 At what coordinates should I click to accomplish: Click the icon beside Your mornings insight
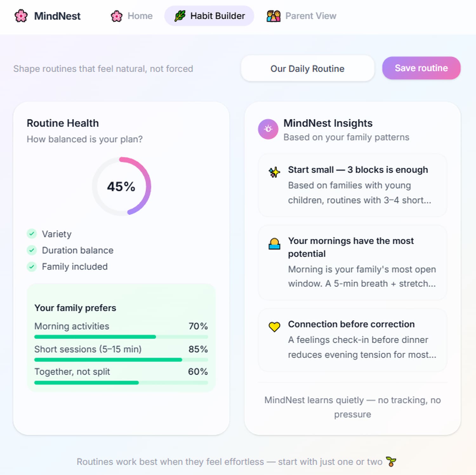pos(275,244)
